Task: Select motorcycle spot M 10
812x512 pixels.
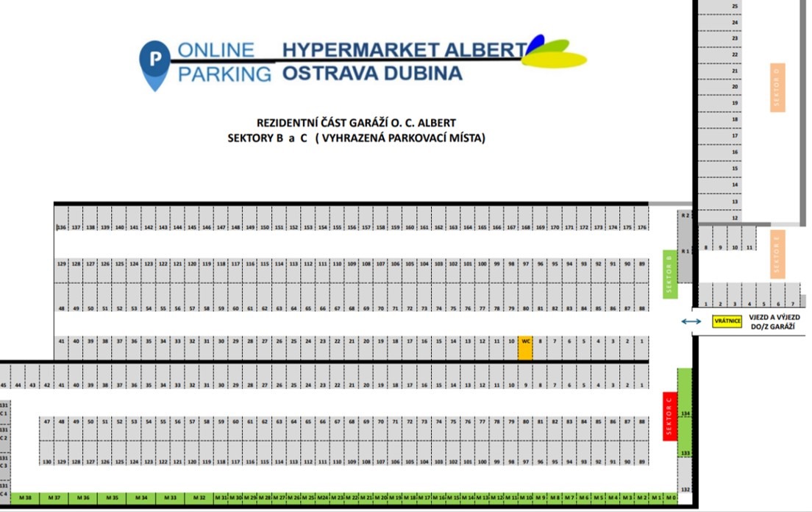Action: [526, 498]
